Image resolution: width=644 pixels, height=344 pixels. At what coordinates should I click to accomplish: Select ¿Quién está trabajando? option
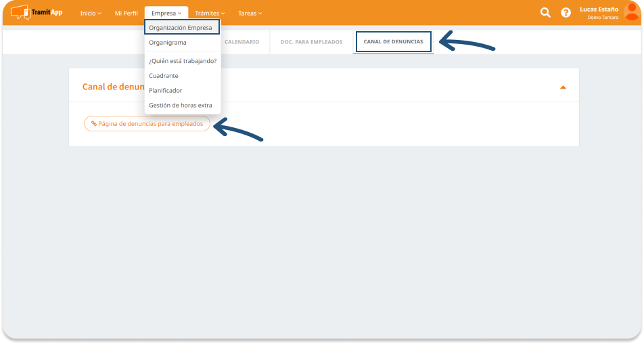[x=183, y=61]
